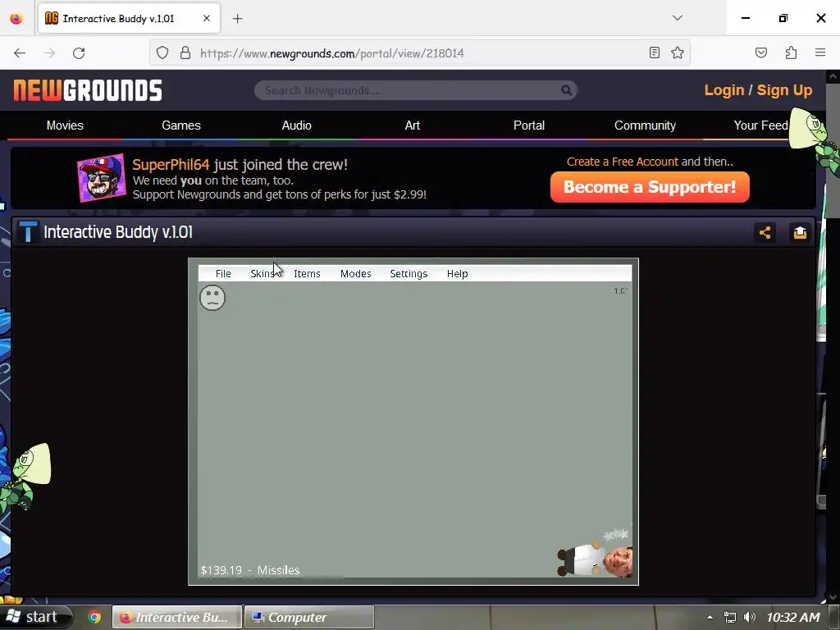Click the Firefox back arrow
This screenshot has height=630, width=840.
[20, 53]
